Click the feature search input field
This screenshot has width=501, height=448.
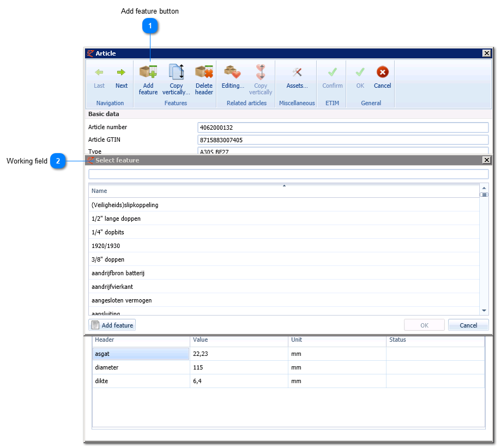point(288,174)
